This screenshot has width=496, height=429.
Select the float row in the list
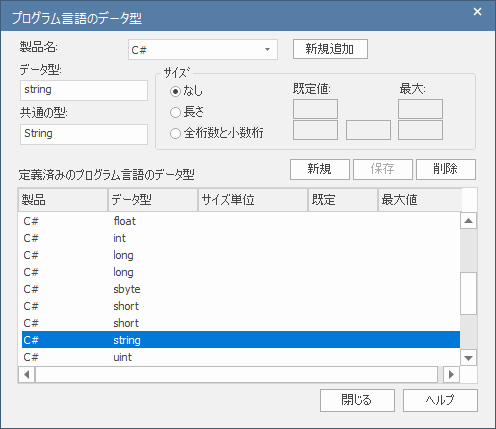(x=241, y=221)
